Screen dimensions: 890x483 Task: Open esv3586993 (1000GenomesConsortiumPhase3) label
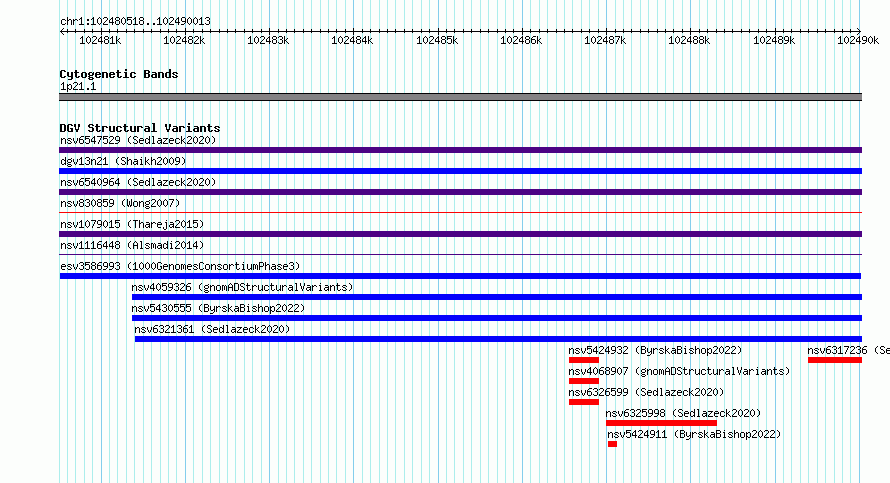(180, 266)
